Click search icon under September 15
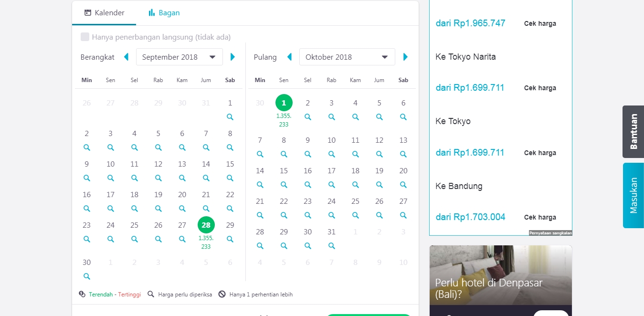This screenshot has height=316, width=644. click(230, 178)
